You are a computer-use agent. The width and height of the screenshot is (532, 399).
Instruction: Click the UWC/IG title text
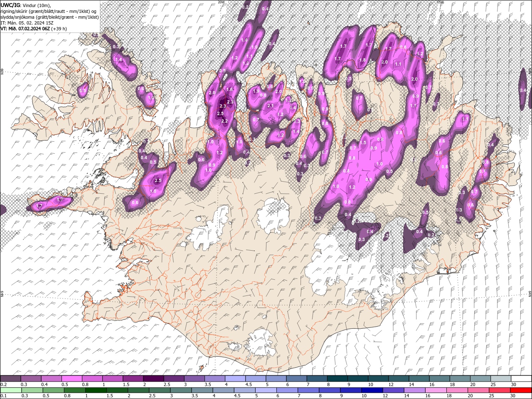pos(10,5)
